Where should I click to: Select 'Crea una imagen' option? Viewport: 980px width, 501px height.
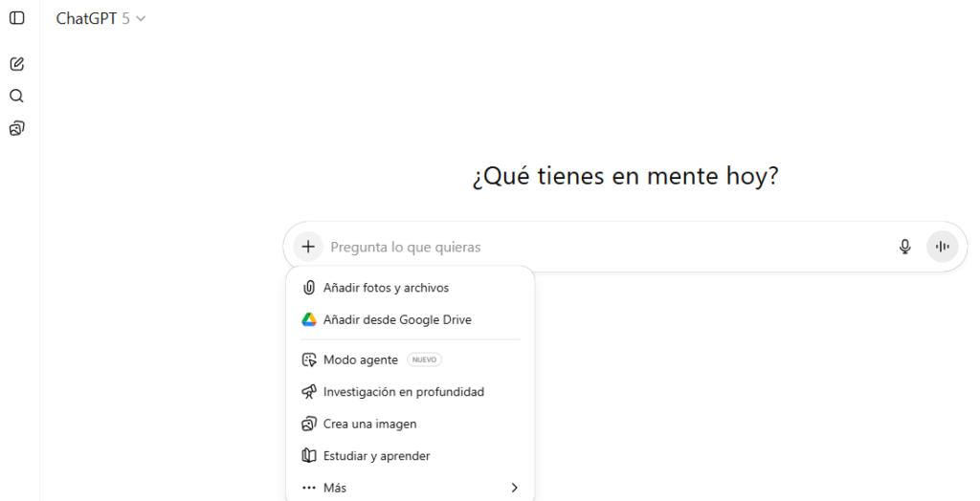click(x=410, y=424)
